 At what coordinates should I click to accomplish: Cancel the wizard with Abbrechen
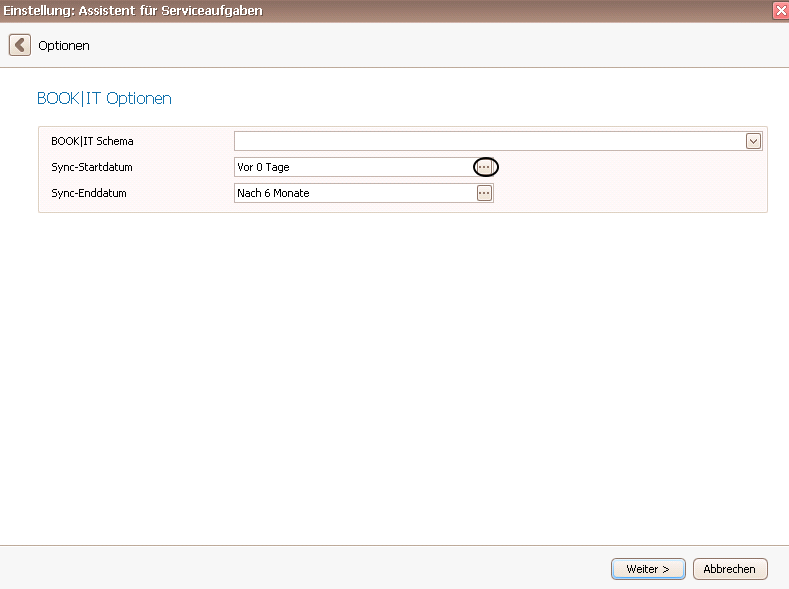730,569
